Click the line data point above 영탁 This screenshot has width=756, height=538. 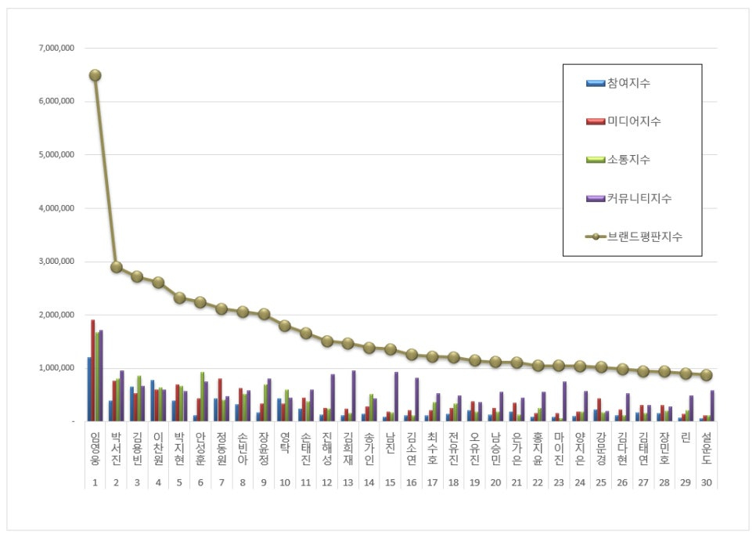[x=285, y=326]
